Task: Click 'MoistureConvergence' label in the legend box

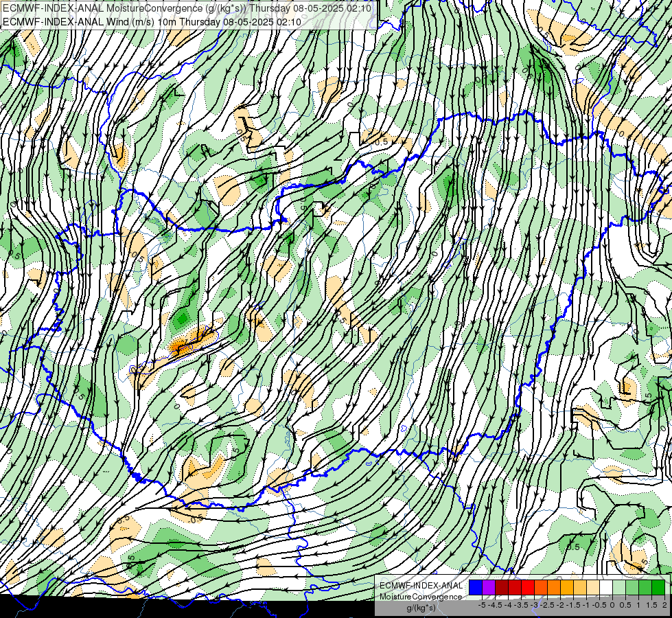Action: click(x=421, y=597)
